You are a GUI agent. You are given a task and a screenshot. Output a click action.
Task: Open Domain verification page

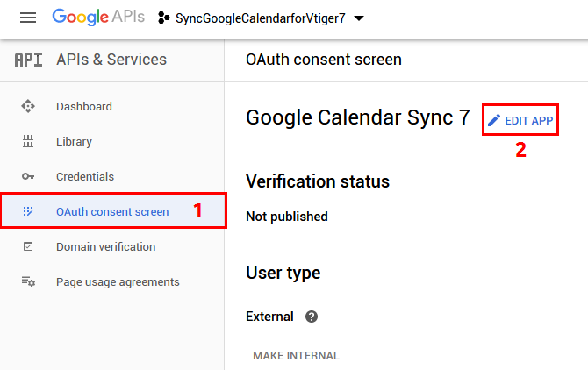point(105,246)
